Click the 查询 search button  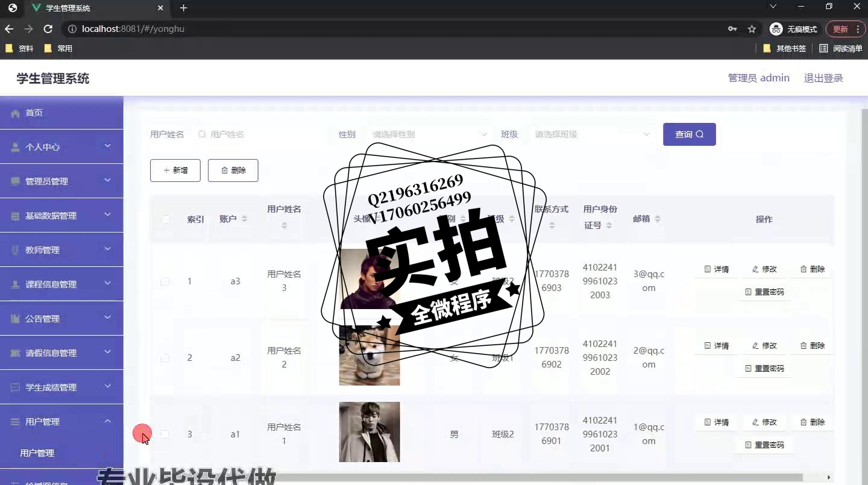coord(689,134)
